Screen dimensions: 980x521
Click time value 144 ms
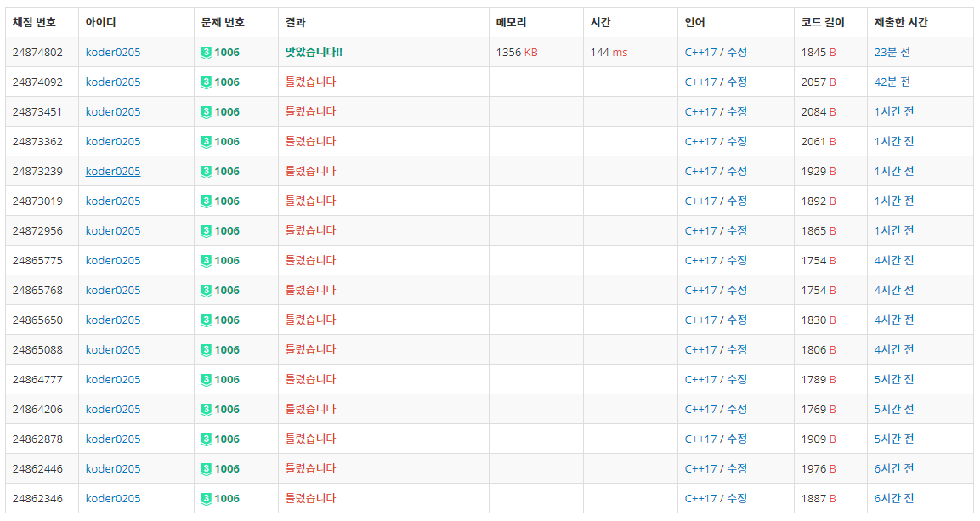pos(609,53)
